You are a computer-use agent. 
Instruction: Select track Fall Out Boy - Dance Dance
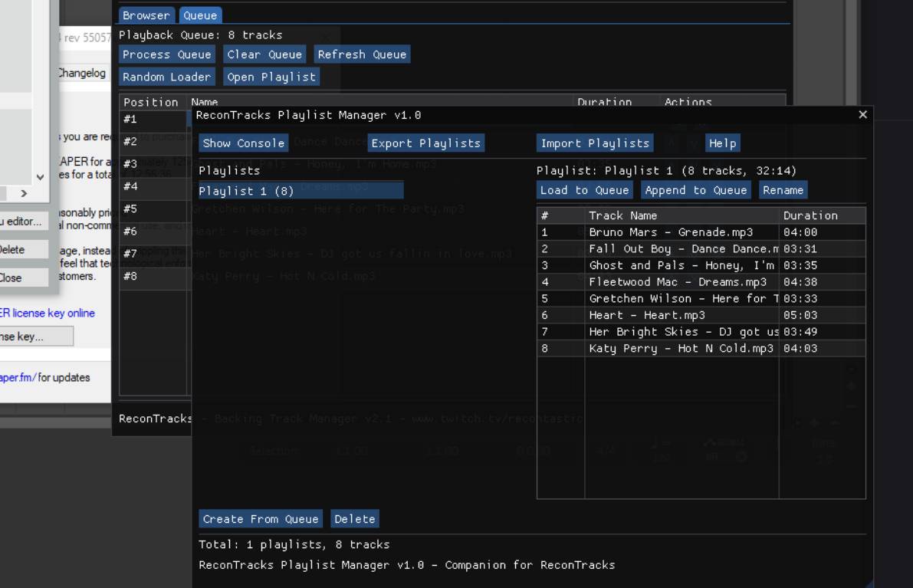[701, 248]
